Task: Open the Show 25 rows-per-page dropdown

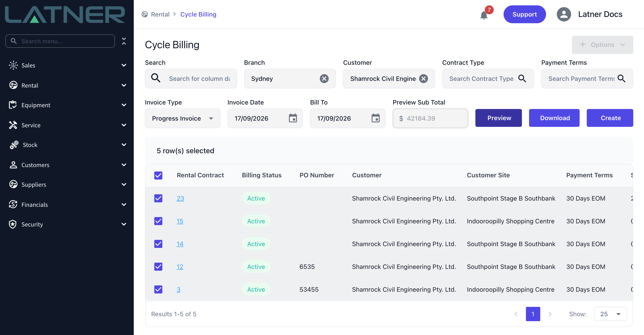Action: tap(610, 314)
